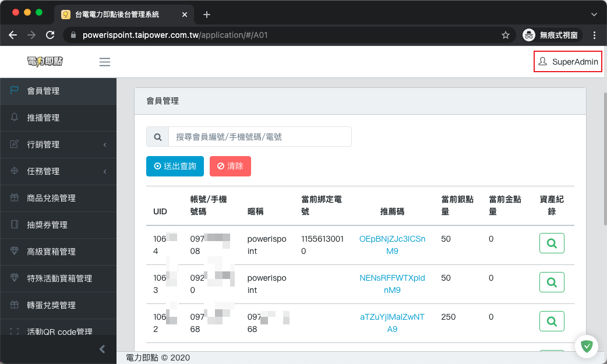Open referral code OEpBNjZJc3lCSnM9 link
Viewport: 607px width, 364px height.
[x=392, y=245]
